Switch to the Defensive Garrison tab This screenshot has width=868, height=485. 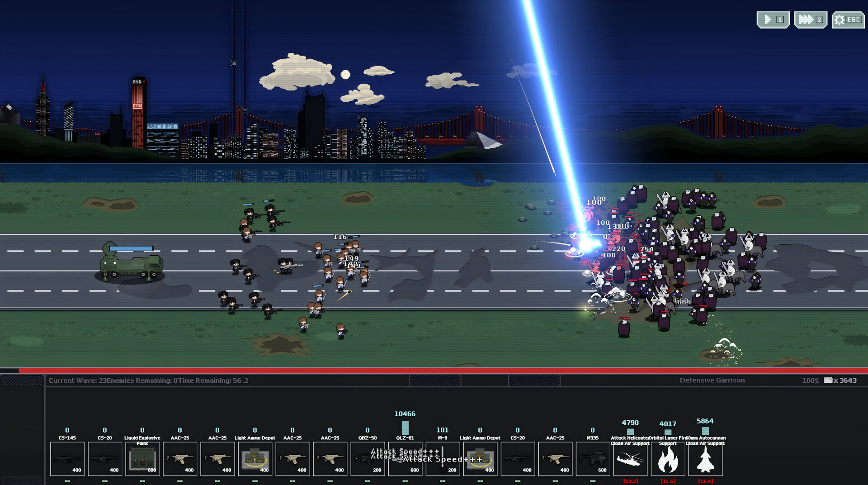coord(712,380)
